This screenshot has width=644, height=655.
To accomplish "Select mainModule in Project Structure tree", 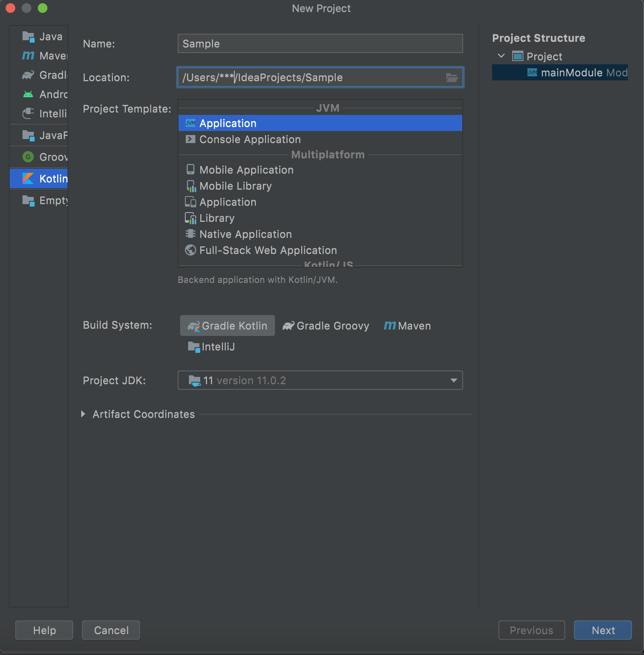I will tap(560, 72).
